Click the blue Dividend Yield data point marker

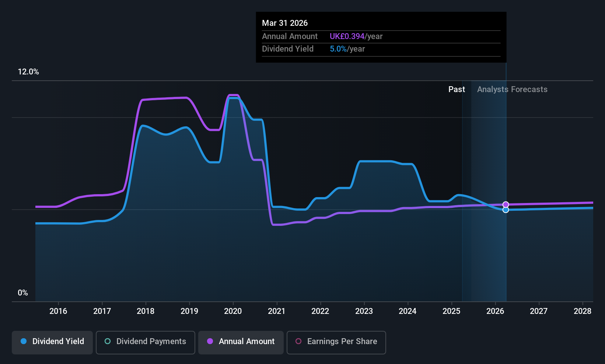(x=506, y=210)
